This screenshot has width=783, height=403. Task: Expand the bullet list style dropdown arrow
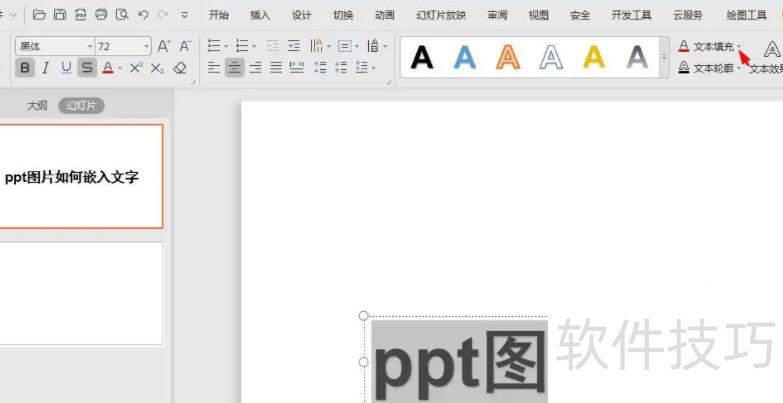(226, 46)
